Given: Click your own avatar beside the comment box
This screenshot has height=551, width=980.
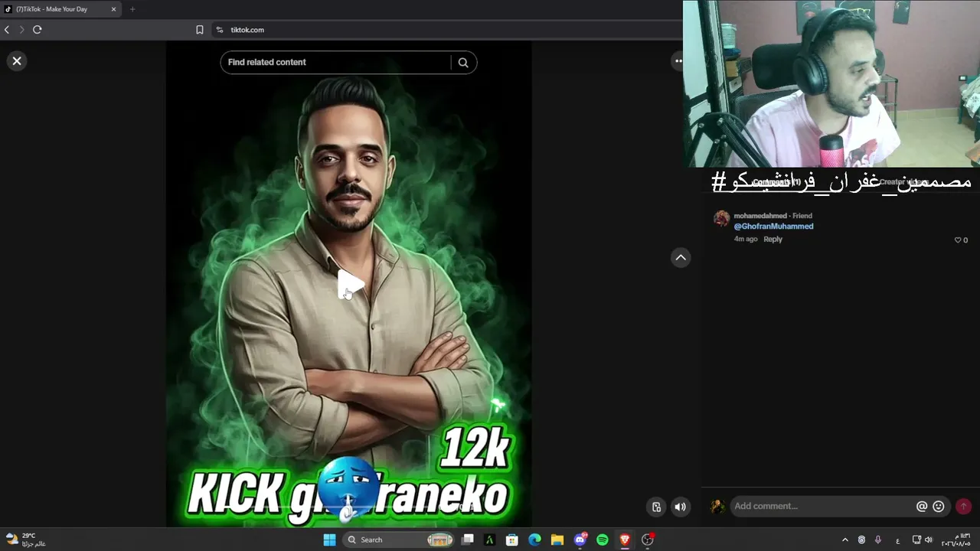Looking at the screenshot, I should (717, 507).
